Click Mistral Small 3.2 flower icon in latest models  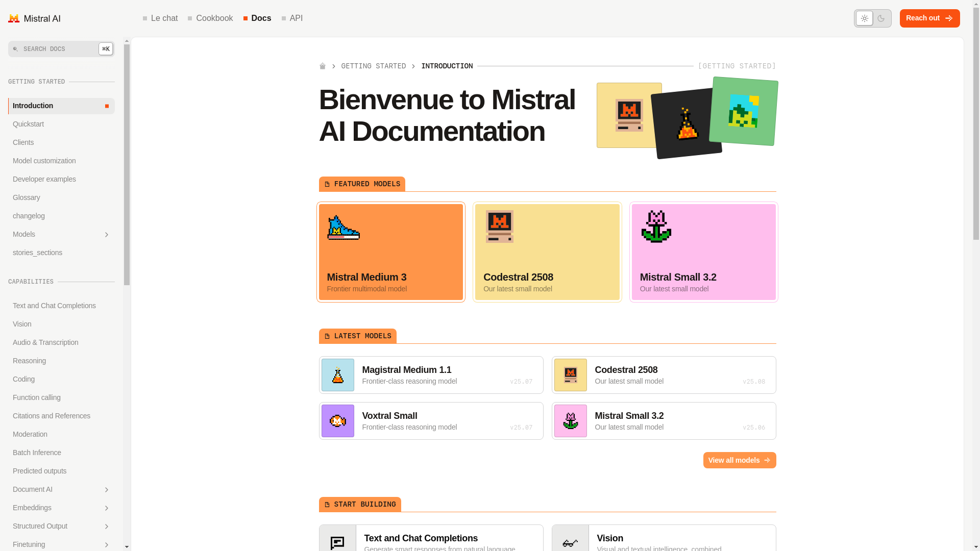point(570,421)
